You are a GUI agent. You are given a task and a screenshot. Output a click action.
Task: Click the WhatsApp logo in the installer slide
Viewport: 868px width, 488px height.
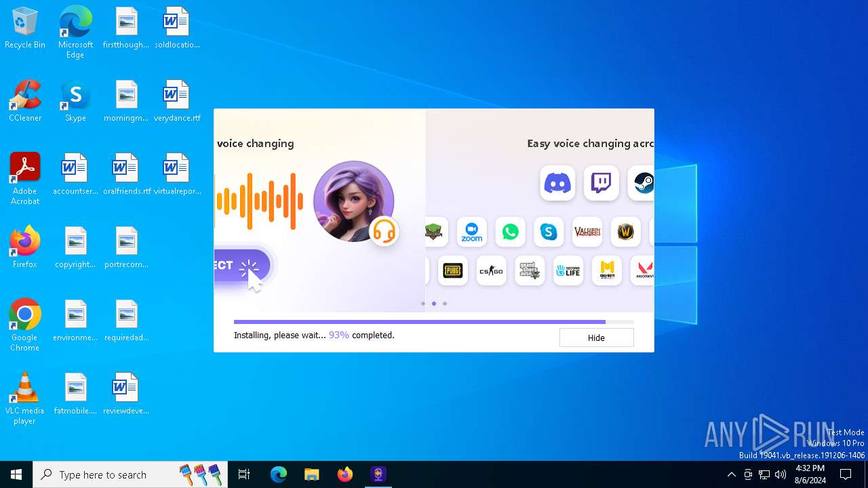[510, 232]
